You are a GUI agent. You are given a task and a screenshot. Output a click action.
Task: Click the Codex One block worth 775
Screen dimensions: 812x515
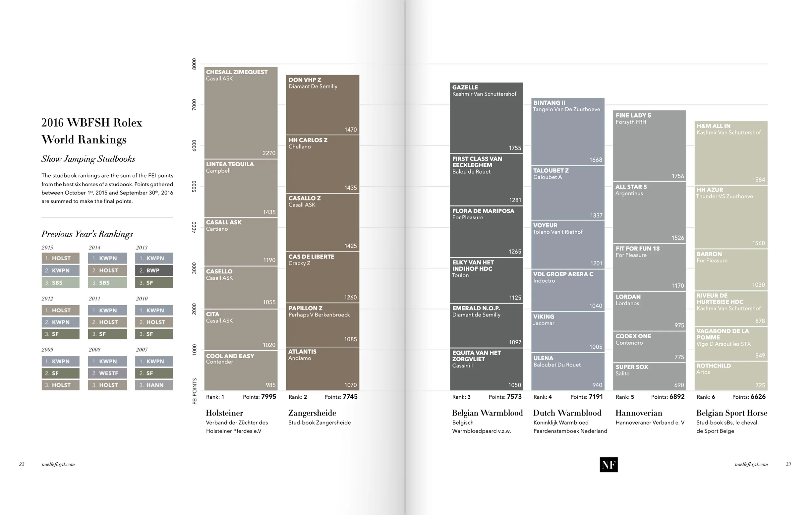pos(650,347)
